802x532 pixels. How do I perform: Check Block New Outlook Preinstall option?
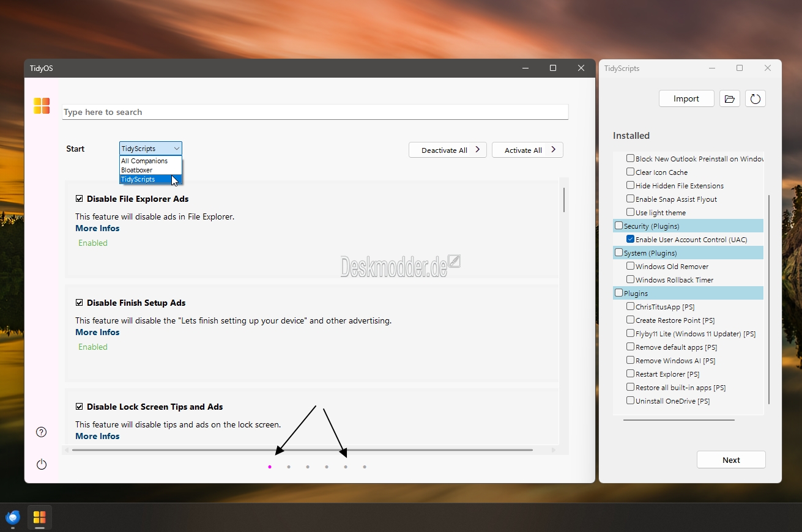630,158
